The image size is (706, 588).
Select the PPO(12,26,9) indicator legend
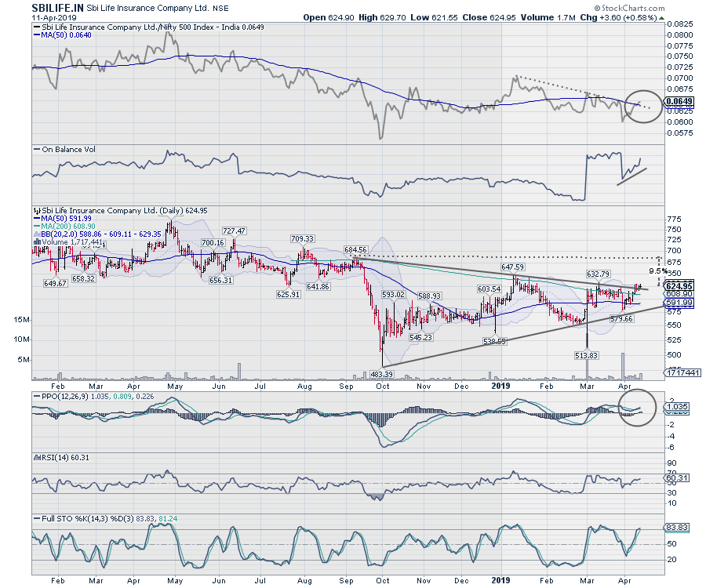coord(93,397)
